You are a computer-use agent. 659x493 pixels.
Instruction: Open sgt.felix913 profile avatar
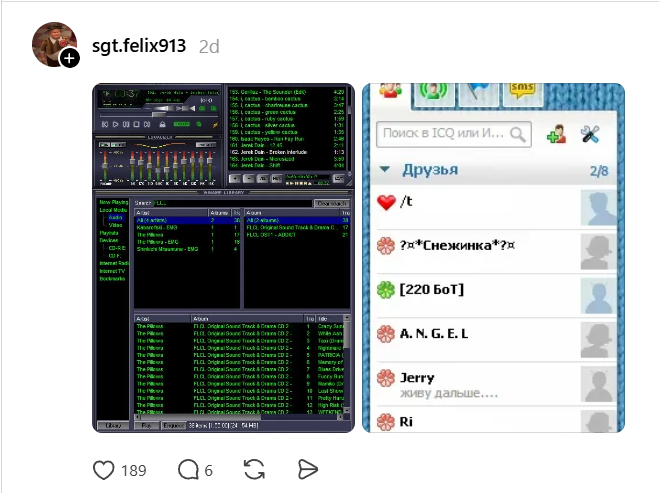coord(54,45)
